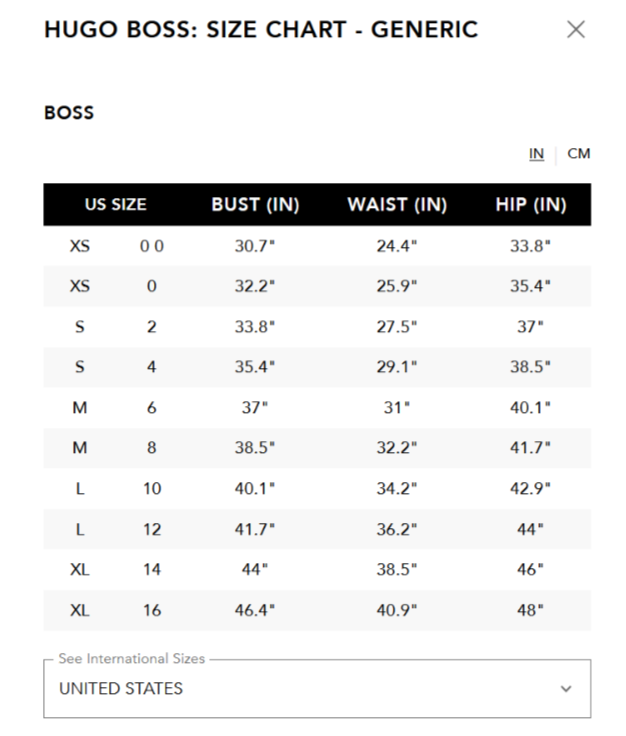Click the WAIST (IN) column header
The height and width of the screenshot is (736, 626).
click(x=396, y=205)
